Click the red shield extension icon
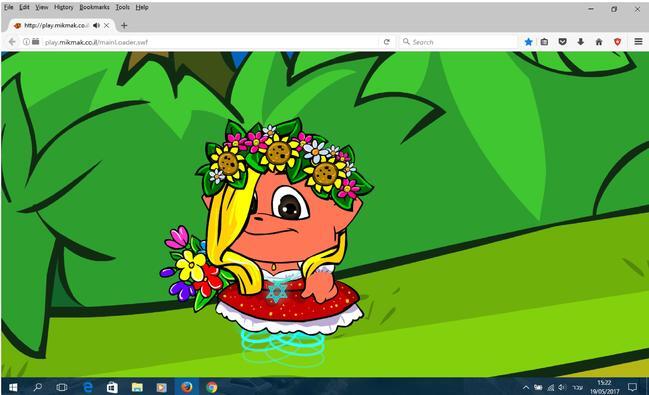Viewport: 649px width, 395px height. [x=618, y=42]
